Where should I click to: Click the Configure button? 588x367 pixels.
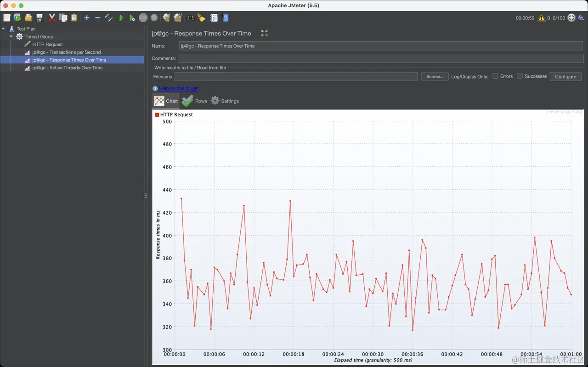tap(565, 77)
